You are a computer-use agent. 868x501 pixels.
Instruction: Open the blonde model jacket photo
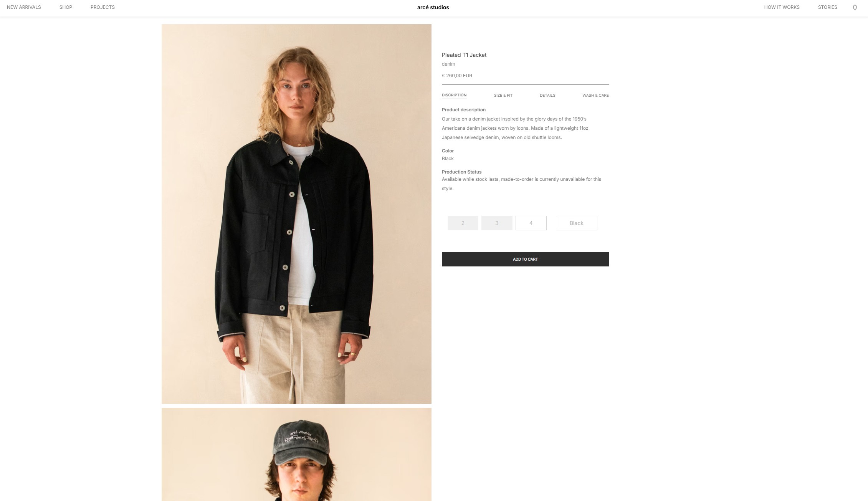296,214
